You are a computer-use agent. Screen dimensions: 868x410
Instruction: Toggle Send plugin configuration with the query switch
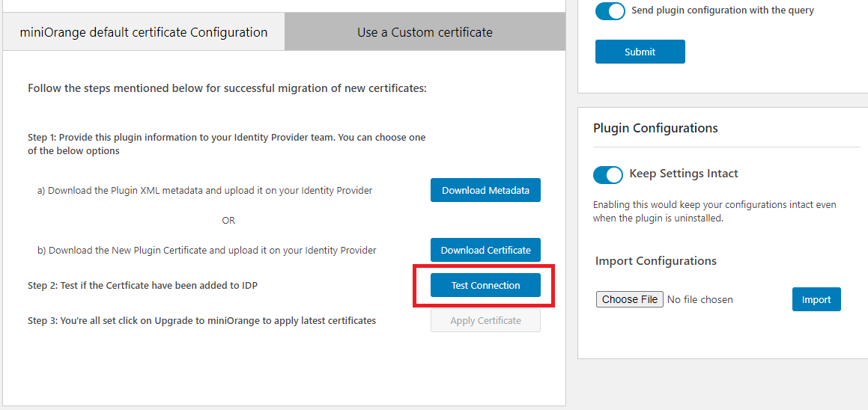(610, 11)
